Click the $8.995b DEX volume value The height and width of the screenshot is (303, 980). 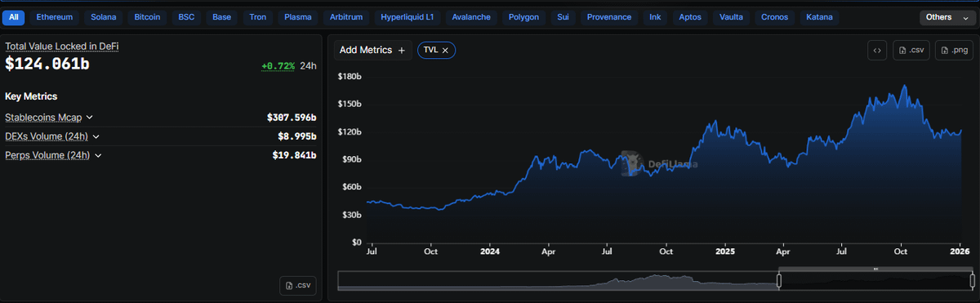pos(297,136)
